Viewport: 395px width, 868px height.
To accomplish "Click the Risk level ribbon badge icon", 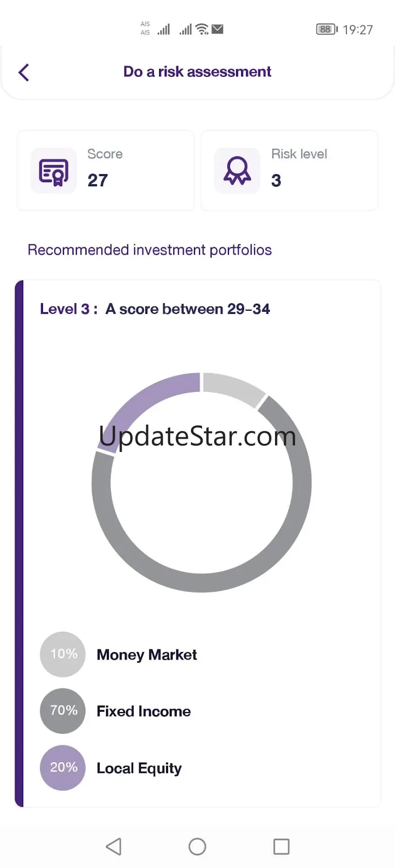I will click(x=237, y=171).
